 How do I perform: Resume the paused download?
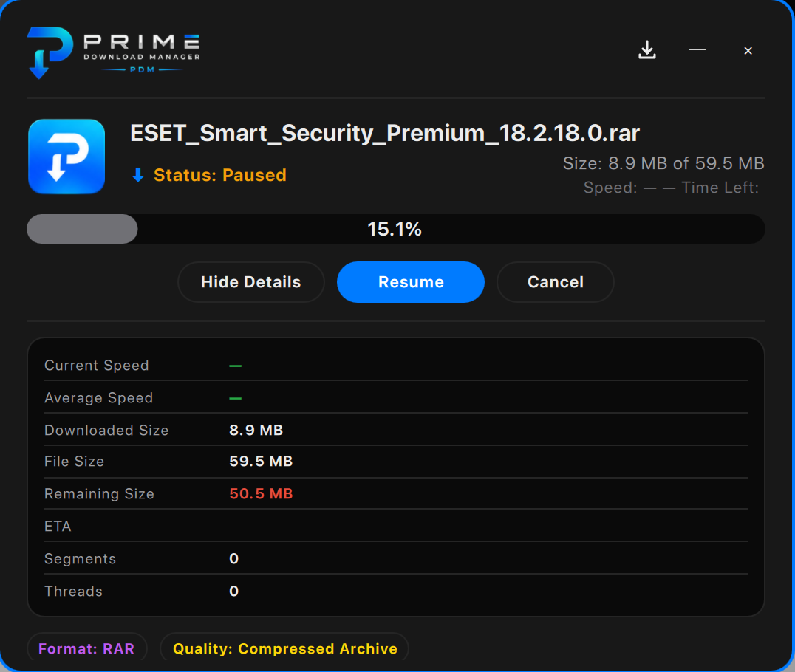[x=411, y=282]
